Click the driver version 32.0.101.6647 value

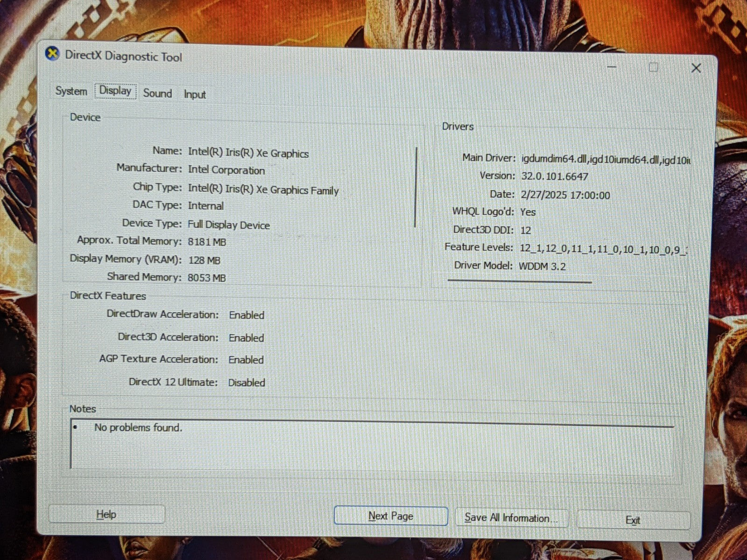554,176
